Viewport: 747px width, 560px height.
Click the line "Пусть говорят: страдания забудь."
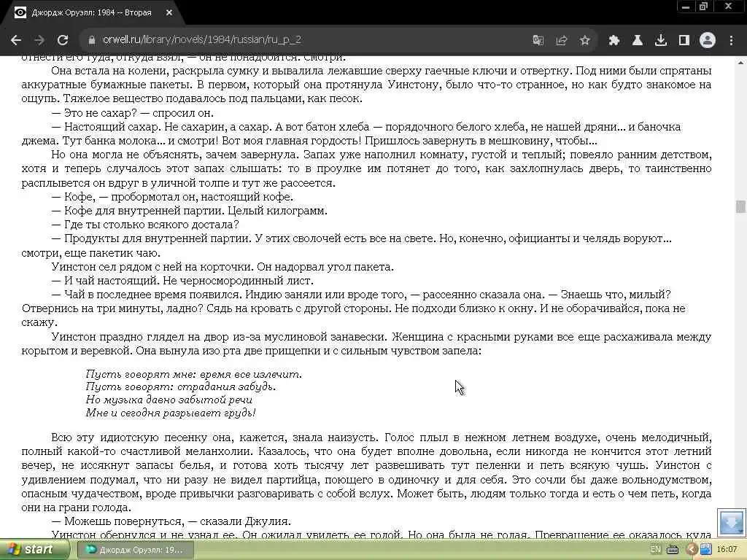coord(181,386)
